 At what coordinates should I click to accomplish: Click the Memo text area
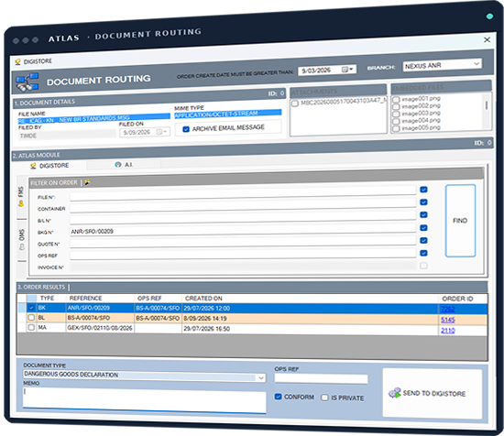point(144,400)
